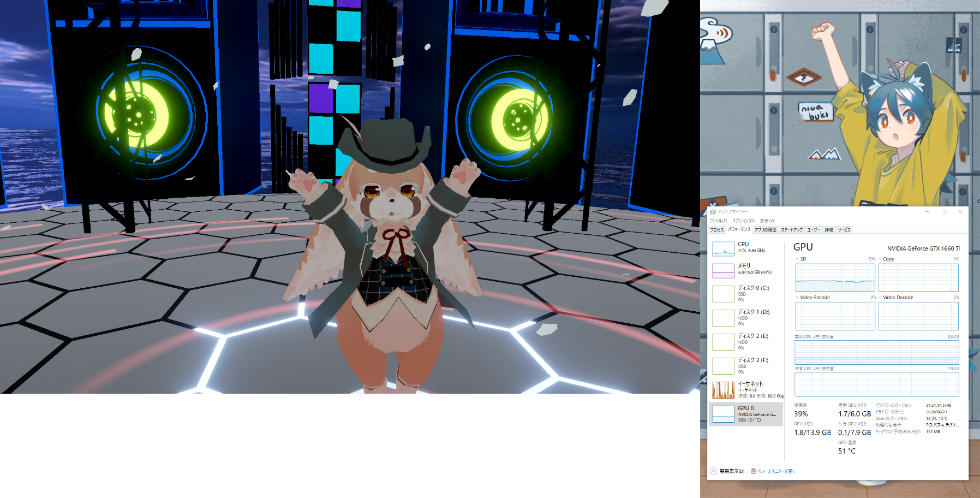Screen dimensions: 980x498
Task: Collapse to 簡易表示 with chevron button
Action: tap(714, 471)
